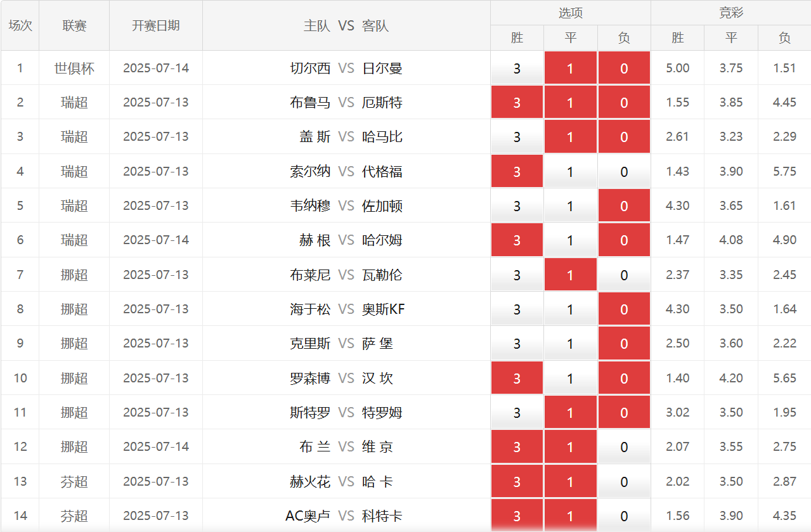Deselect loss option 0 for 斯特罗 VS 特罗姆
Screen dimensions: 811x532
click(624, 412)
